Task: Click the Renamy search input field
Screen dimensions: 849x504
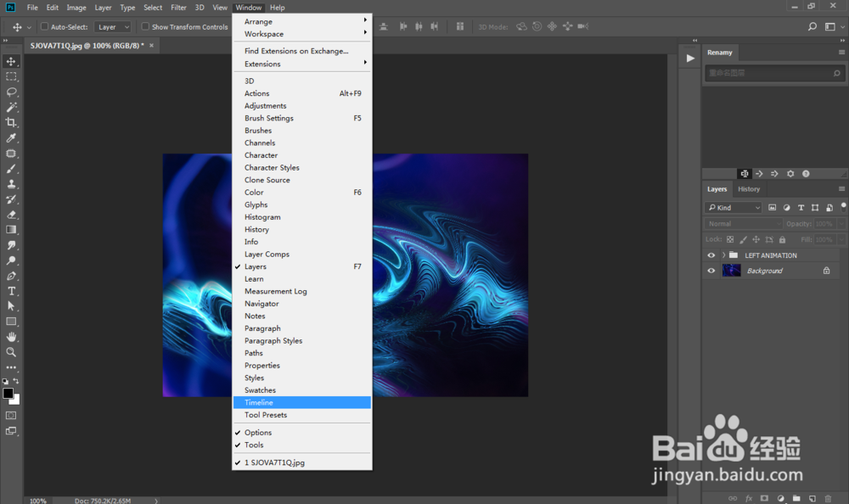Action: click(x=774, y=73)
